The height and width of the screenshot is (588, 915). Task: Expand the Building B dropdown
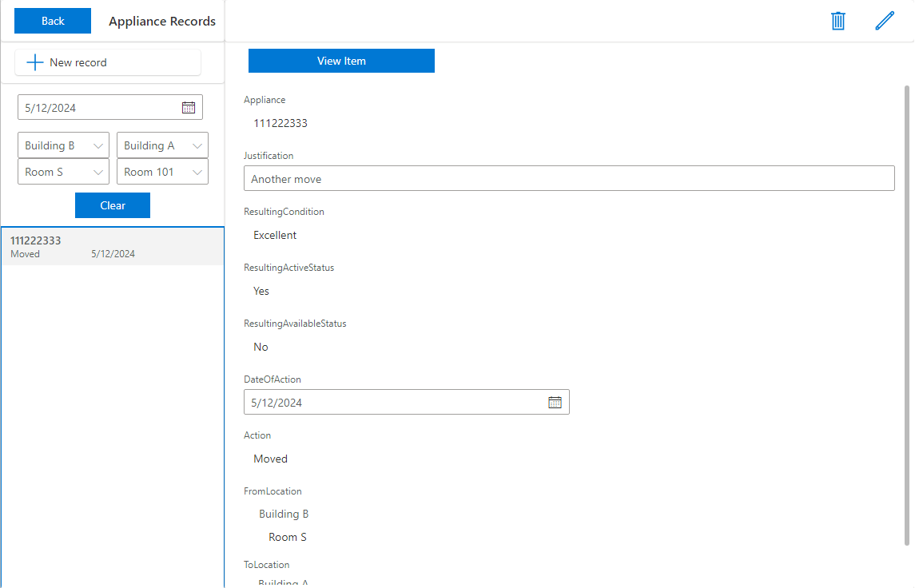coord(64,145)
